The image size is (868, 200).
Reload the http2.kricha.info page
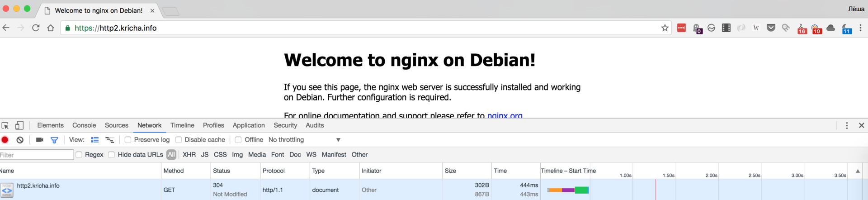coord(36,28)
